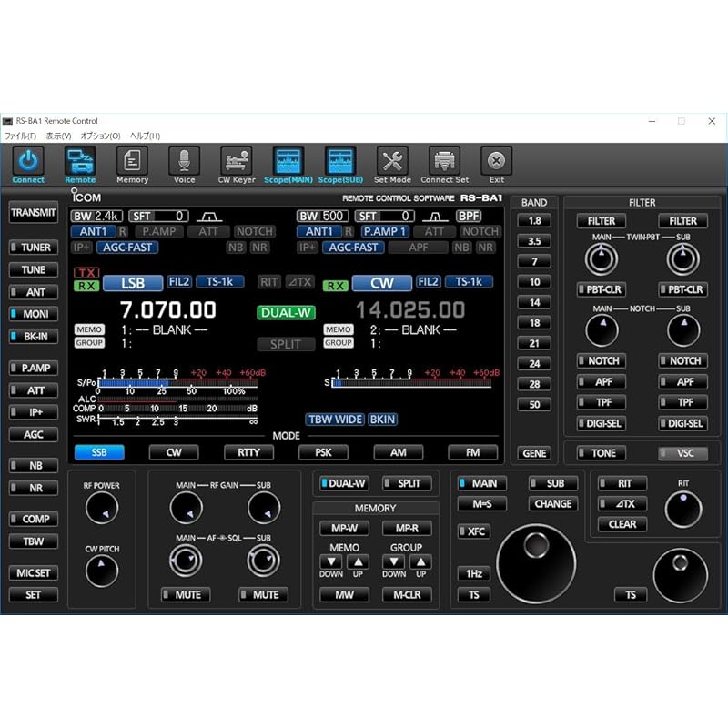Select the 7 band button
This screenshot has height=728, width=728.
534,261
